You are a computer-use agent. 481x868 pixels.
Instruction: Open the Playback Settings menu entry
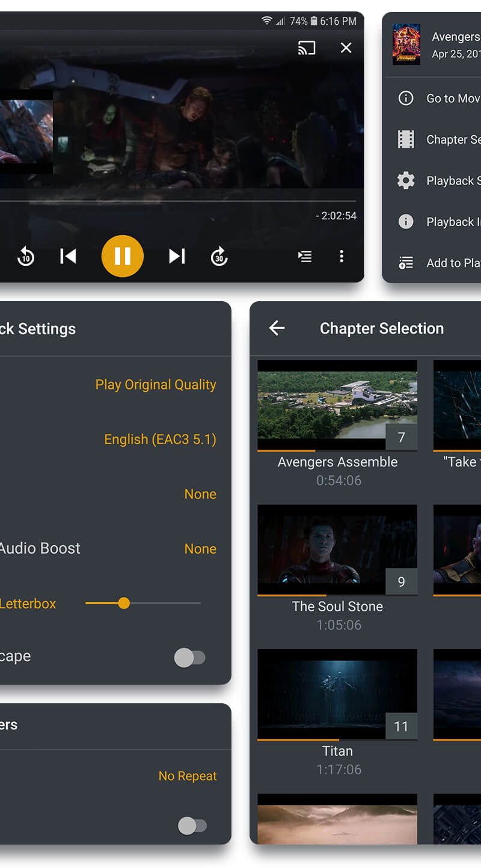pos(433,180)
